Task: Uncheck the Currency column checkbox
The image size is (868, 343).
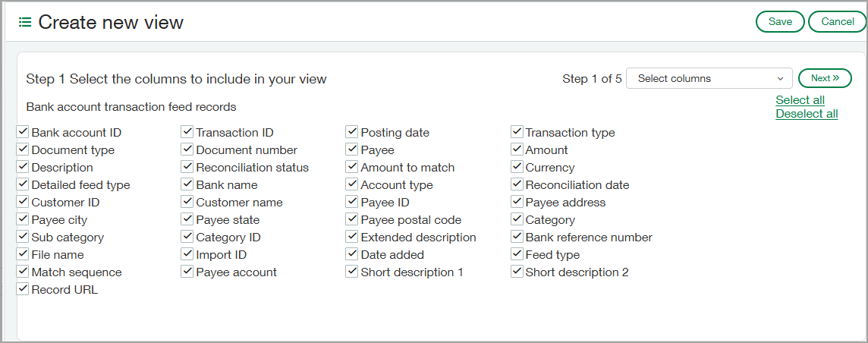Action: (x=517, y=167)
